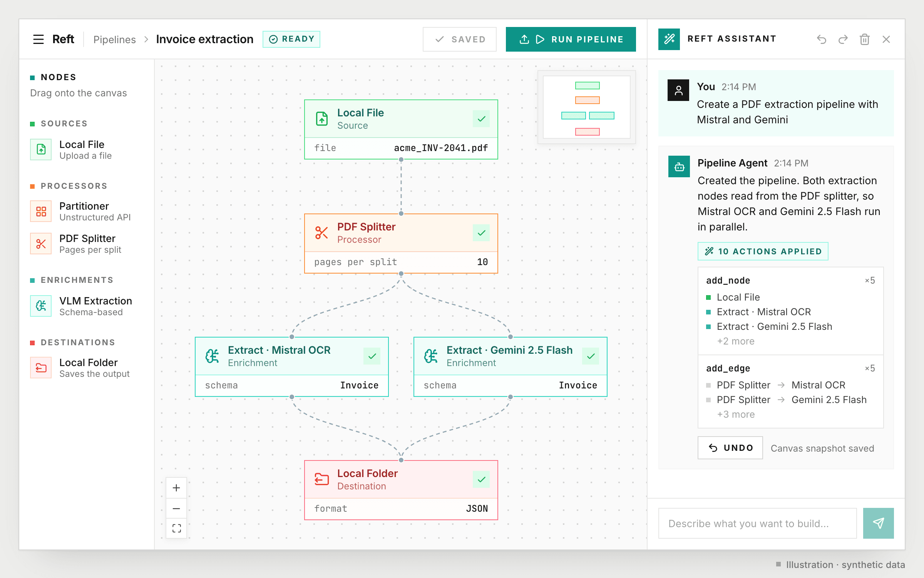Focus the Describe what you want input
The height and width of the screenshot is (578, 924).
pos(758,523)
